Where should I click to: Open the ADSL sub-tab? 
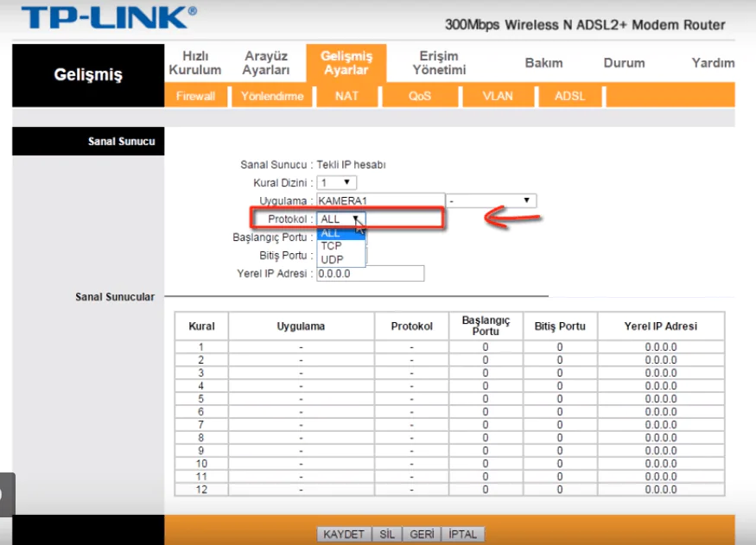coord(569,96)
